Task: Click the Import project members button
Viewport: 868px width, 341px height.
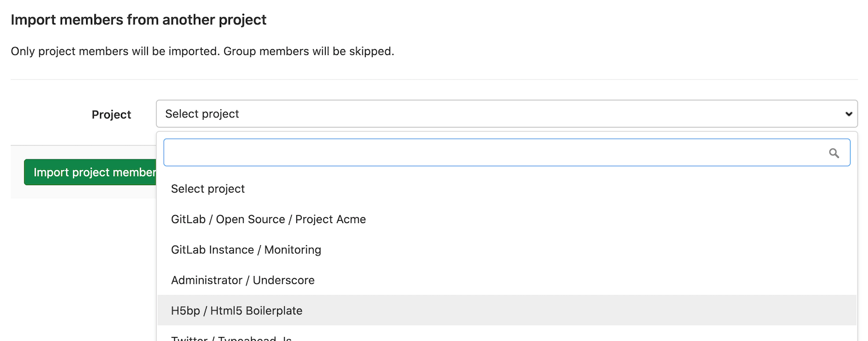Action: [90, 172]
